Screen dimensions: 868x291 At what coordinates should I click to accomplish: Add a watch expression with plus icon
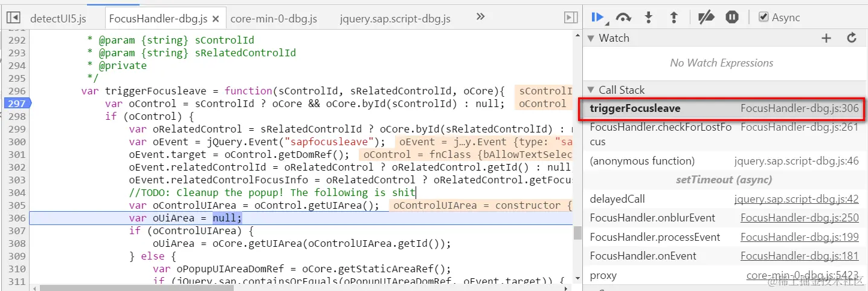click(826, 38)
